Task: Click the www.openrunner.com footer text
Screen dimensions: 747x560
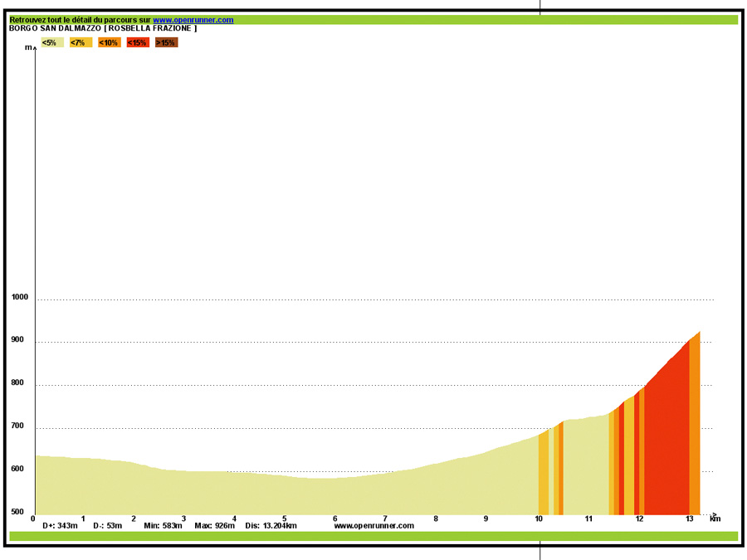Action: pyautogui.click(x=374, y=526)
